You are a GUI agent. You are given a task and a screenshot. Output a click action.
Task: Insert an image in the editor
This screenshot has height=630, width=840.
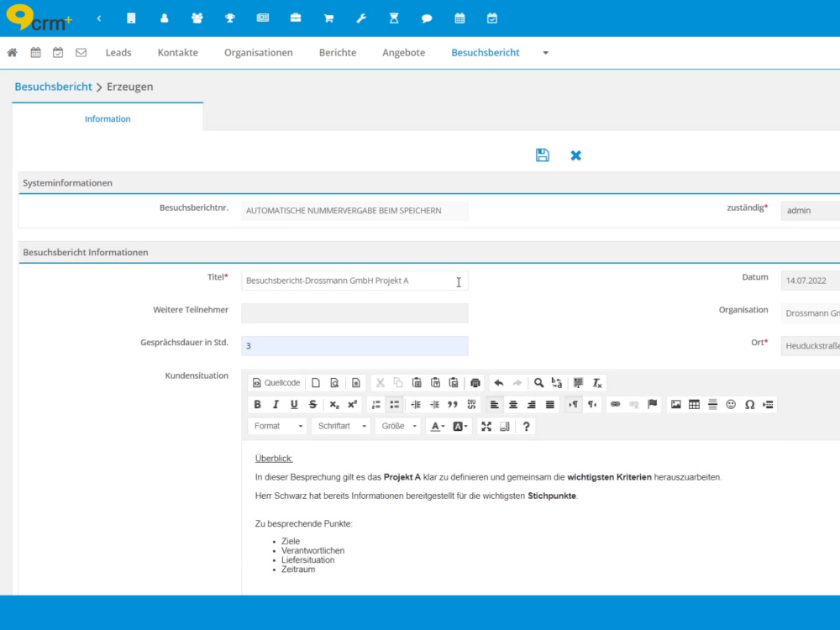click(675, 404)
